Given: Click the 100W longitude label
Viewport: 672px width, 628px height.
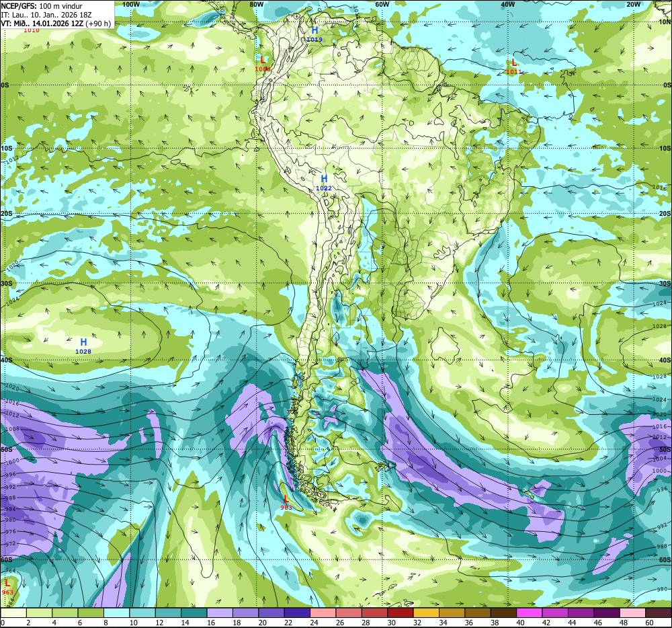Looking at the screenshot, I should point(131,4).
